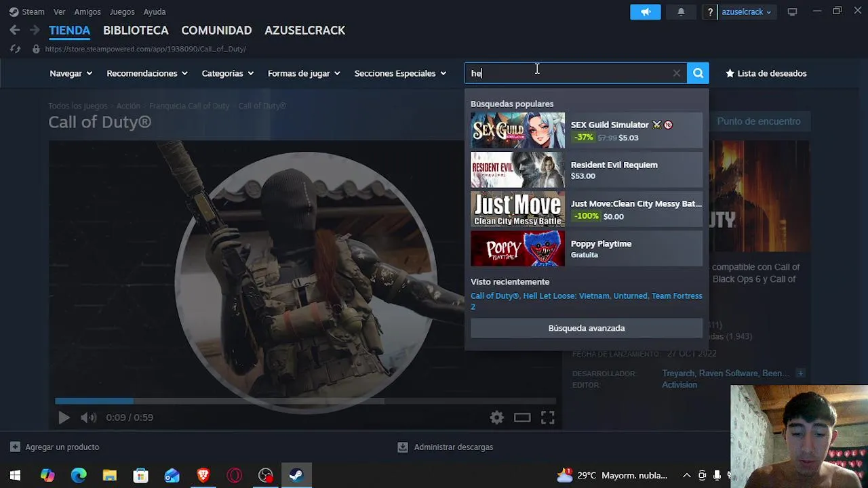Expand the Formas de jugar dropdown

click(x=304, y=73)
